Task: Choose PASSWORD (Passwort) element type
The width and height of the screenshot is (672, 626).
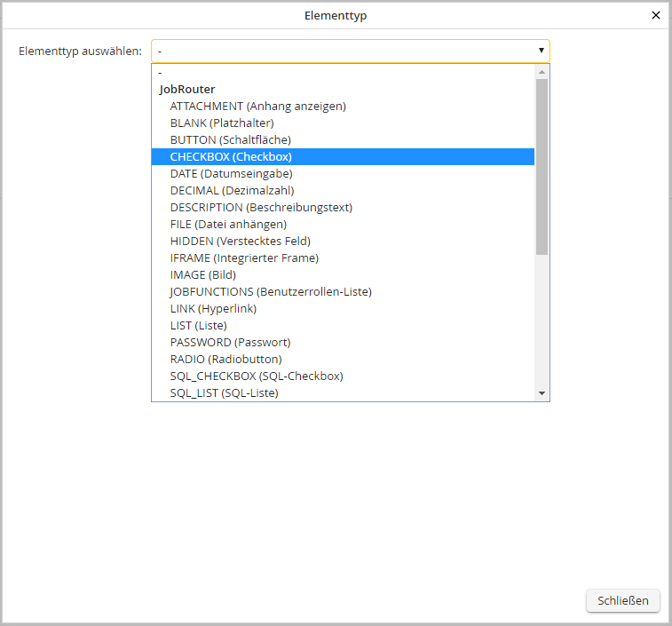Action: click(x=230, y=343)
